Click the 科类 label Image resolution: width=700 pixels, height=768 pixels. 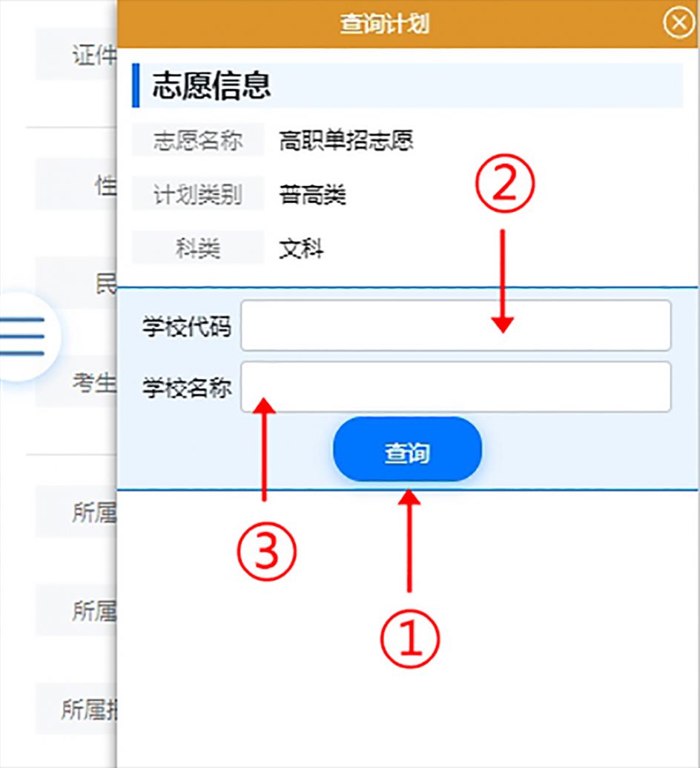pos(198,248)
